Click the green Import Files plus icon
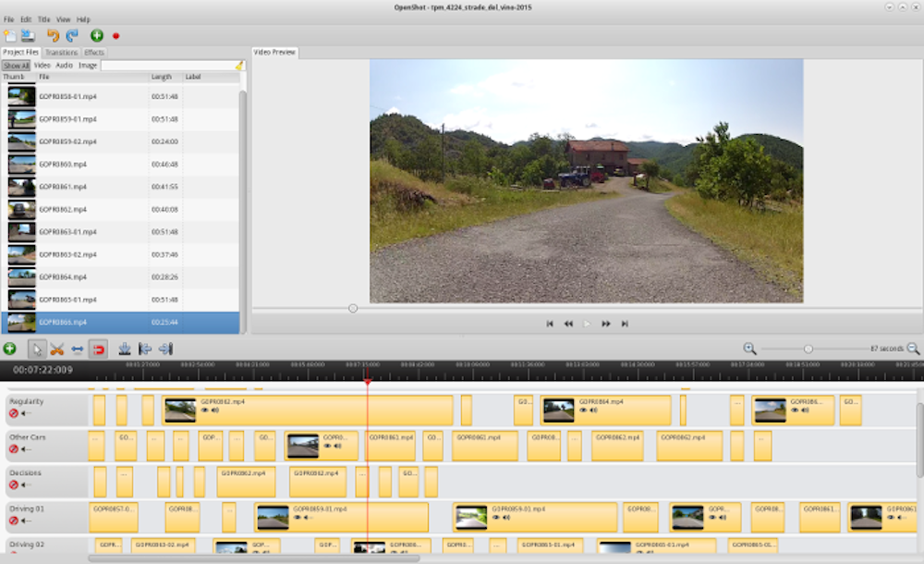 click(96, 36)
